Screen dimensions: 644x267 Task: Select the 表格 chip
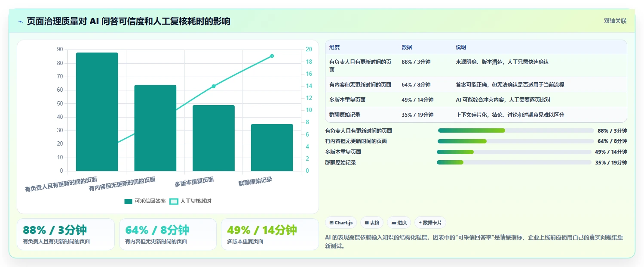372,223
